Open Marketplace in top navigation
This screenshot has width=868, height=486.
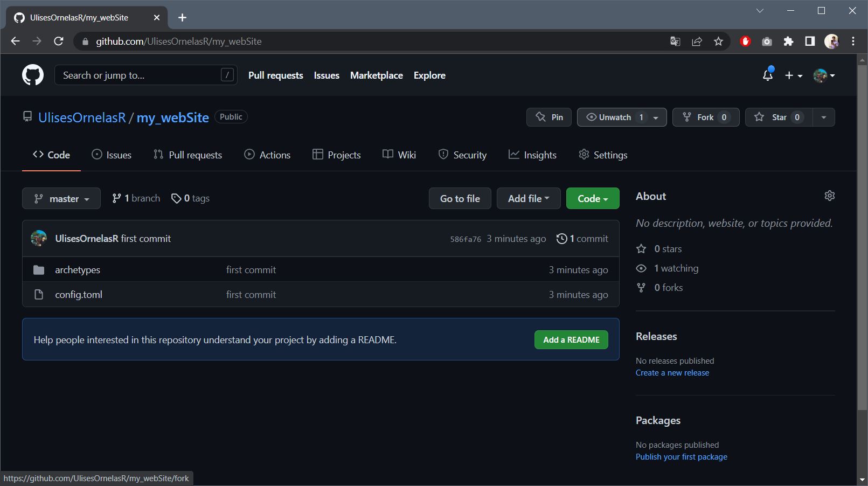tap(377, 75)
